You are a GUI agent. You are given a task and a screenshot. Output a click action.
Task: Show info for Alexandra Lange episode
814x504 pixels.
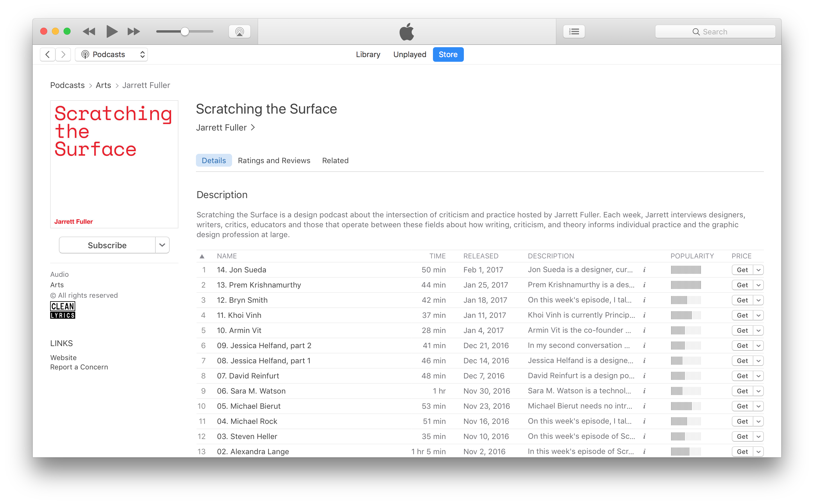(645, 452)
